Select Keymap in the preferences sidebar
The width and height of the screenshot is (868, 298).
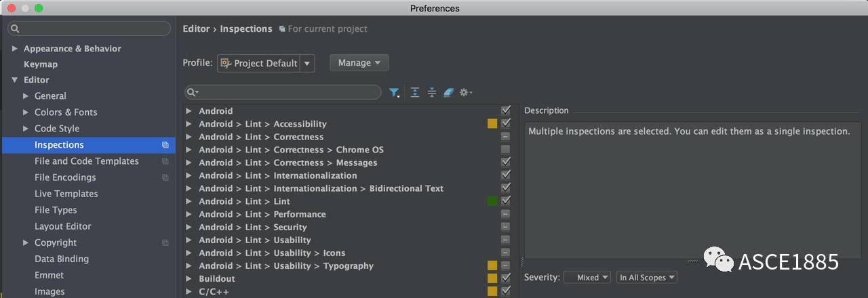(41, 64)
